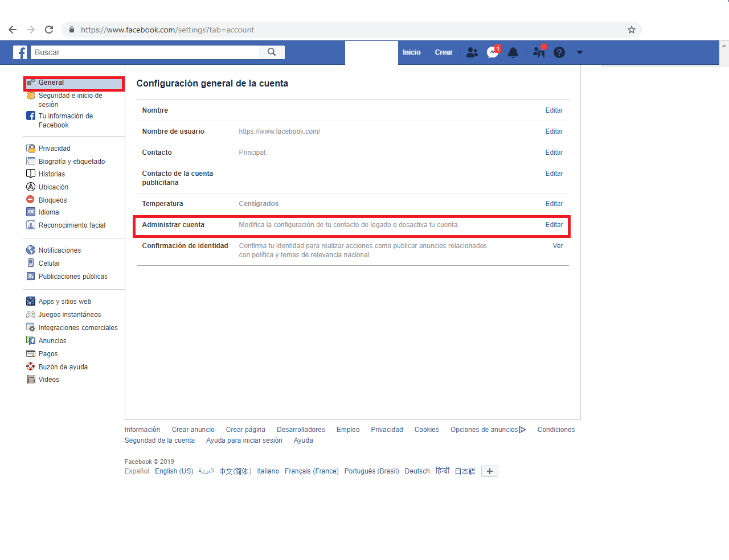Click footer link Información
729x560 pixels.
pyautogui.click(x=142, y=430)
